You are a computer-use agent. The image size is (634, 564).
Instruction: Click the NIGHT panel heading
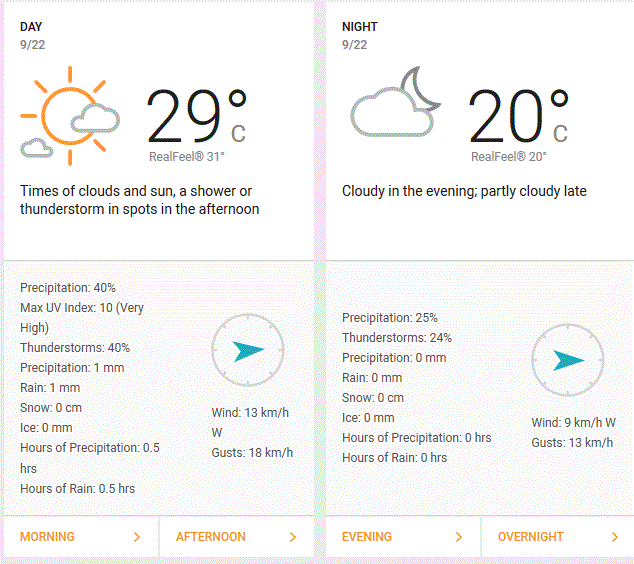click(x=359, y=27)
